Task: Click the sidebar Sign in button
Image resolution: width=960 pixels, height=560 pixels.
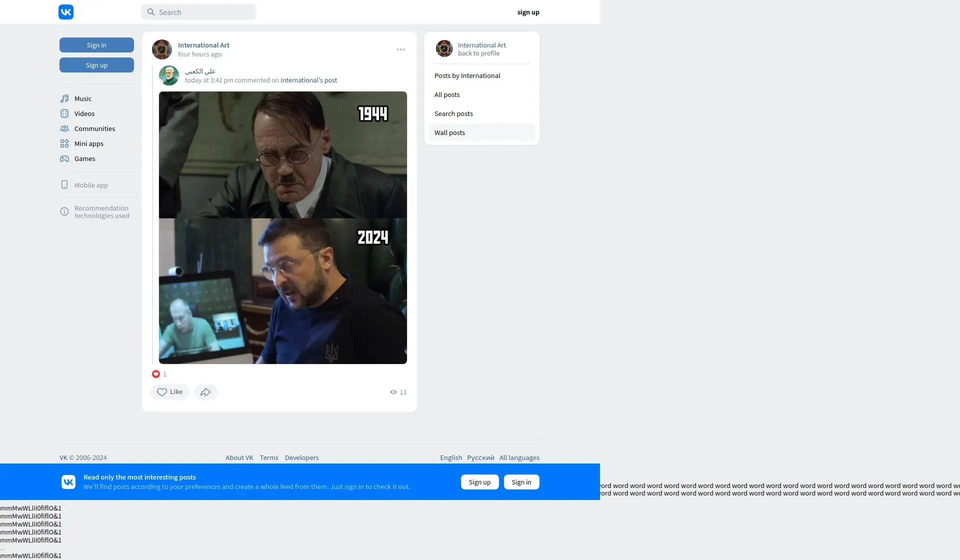Action: click(x=96, y=45)
